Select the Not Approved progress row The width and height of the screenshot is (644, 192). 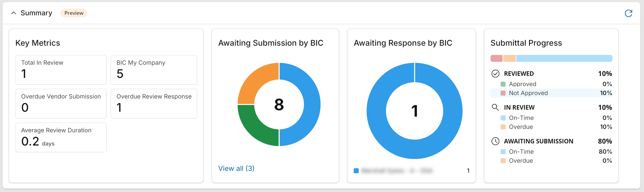[551, 93]
